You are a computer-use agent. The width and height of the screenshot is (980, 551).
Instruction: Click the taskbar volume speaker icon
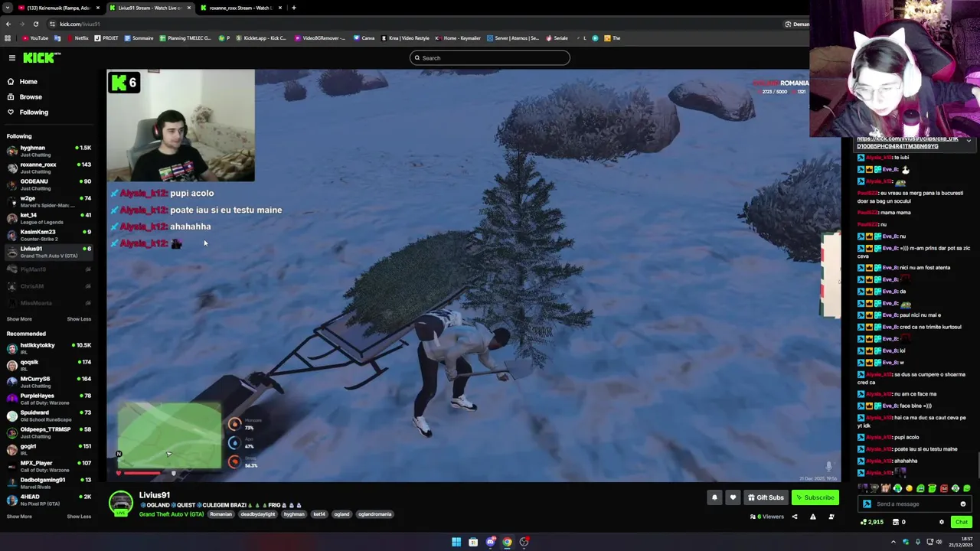coord(939,542)
